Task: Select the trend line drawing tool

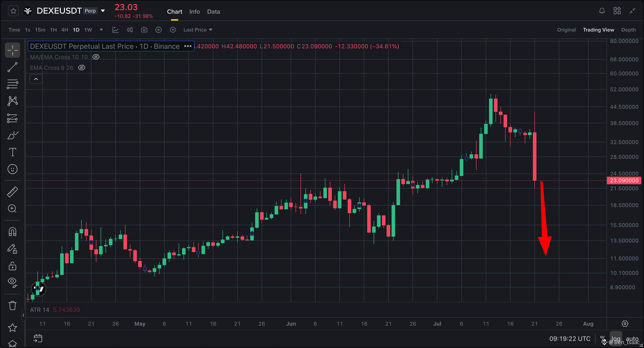Action: pyautogui.click(x=13, y=67)
